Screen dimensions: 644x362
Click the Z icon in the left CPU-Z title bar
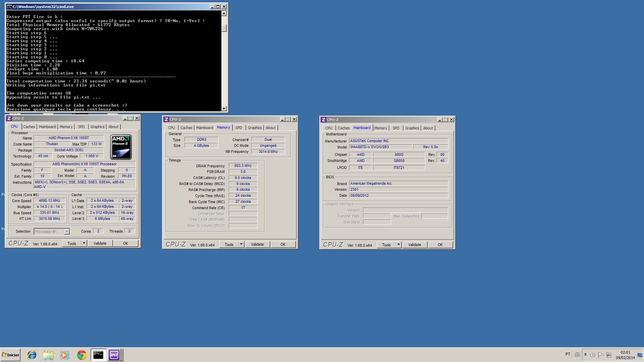click(9, 118)
